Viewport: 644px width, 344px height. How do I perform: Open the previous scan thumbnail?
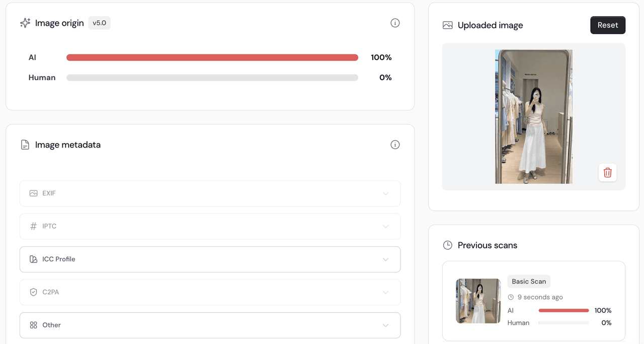point(478,301)
